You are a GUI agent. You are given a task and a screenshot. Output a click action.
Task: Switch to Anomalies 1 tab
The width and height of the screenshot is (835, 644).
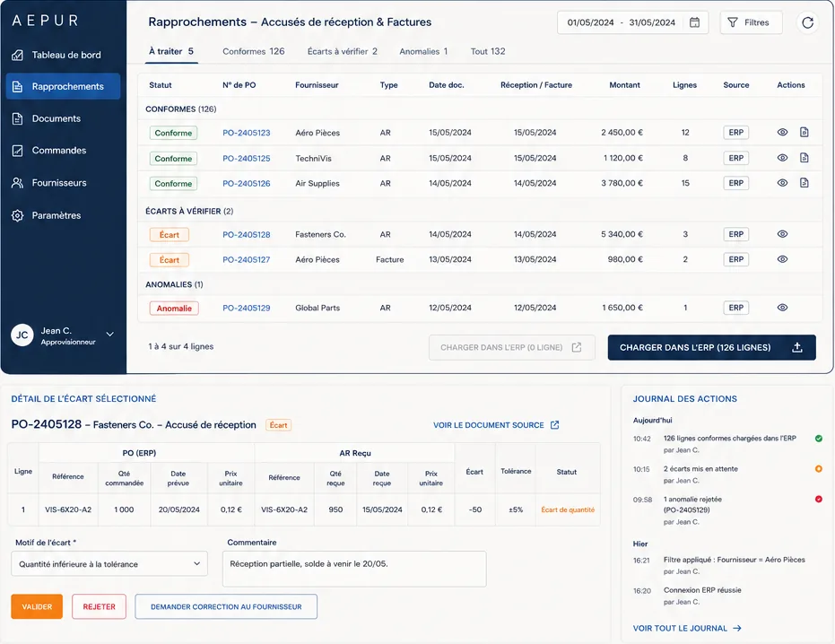click(423, 51)
